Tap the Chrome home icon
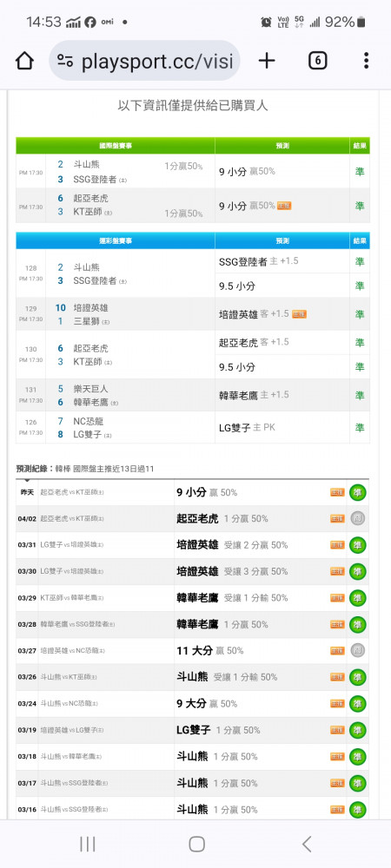 point(25,61)
